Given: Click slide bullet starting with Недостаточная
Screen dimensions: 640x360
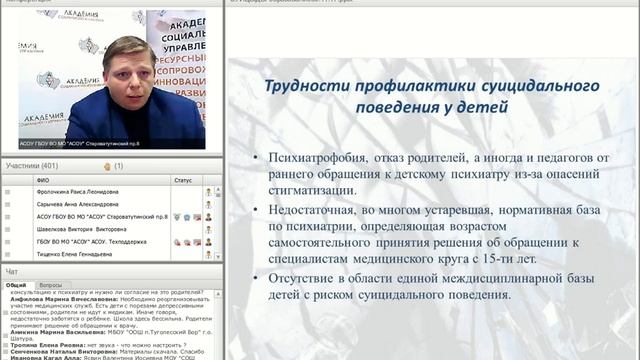Looking at the screenshot, I should click(434, 234).
